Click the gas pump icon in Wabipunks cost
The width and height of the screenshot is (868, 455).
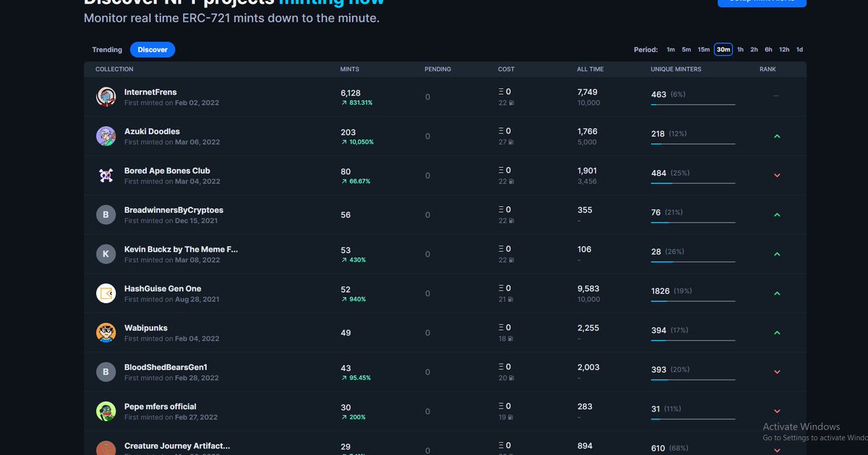coord(511,339)
